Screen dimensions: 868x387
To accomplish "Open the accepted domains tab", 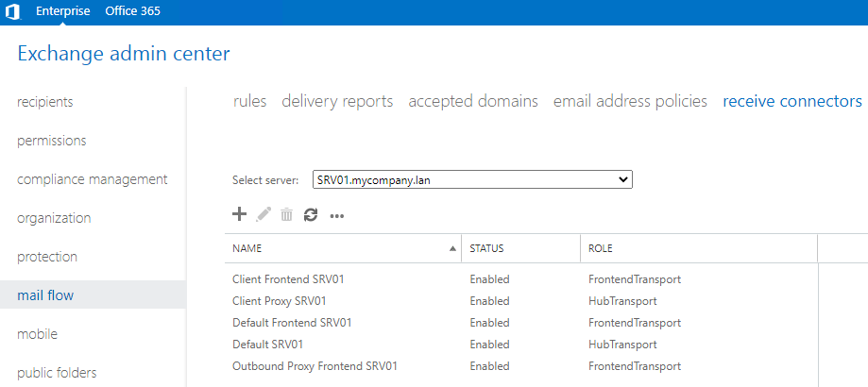I will click(473, 101).
